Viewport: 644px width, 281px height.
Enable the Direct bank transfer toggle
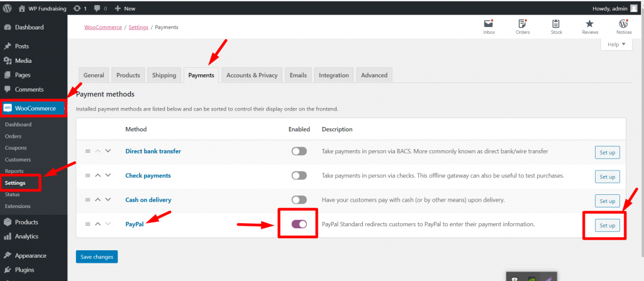coord(299,151)
